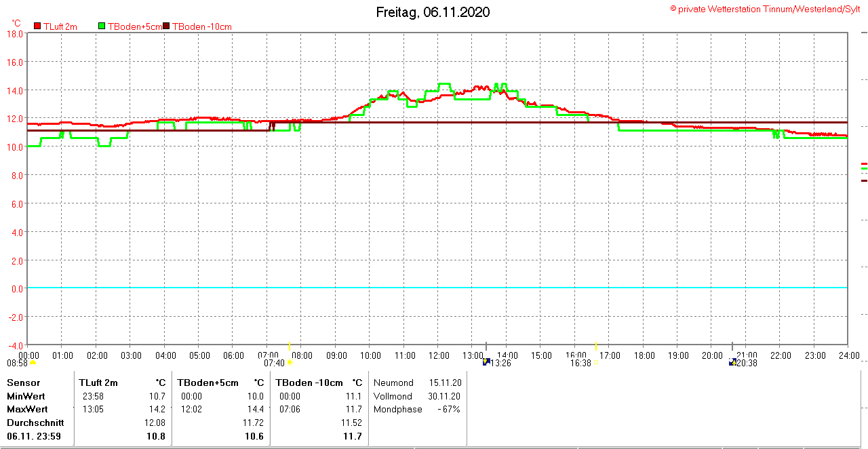Image resolution: width=868 pixels, height=449 pixels.
Task: Click the TBoden -10cm legend label
Action: click(202, 26)
